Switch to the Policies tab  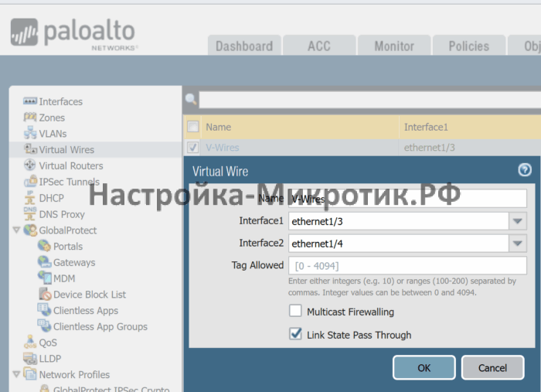[x=469, y=46]
